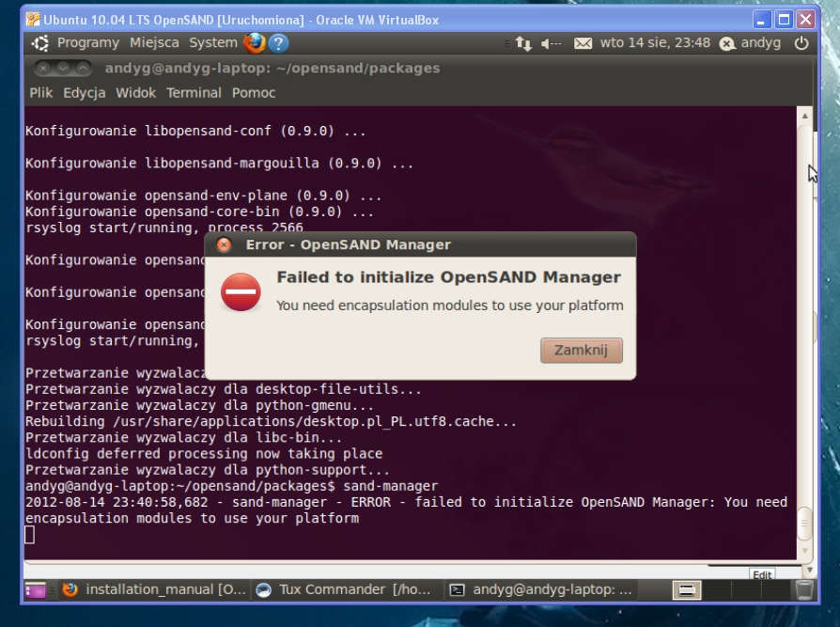Click the Ubuntu logo icon

(40, 43)
